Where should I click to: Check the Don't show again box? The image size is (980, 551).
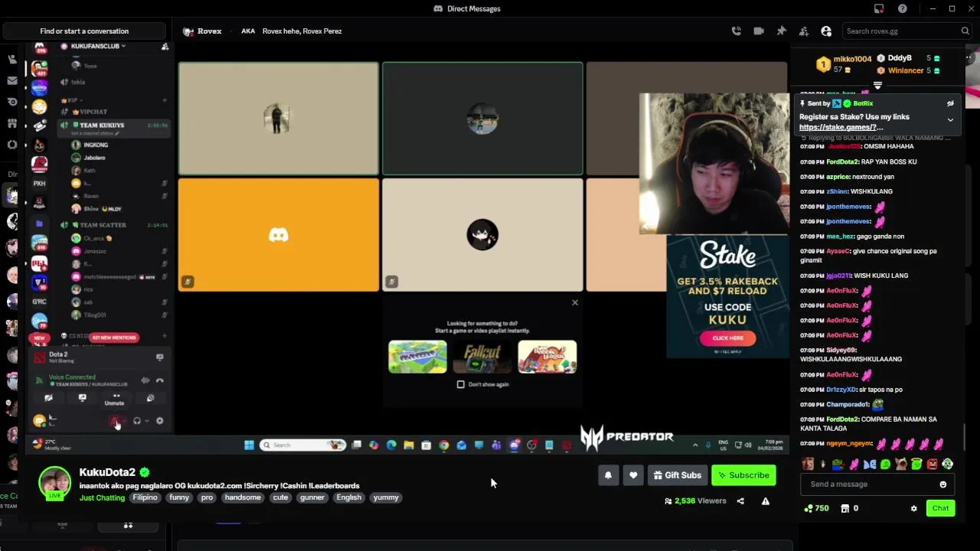click(461, 384)
